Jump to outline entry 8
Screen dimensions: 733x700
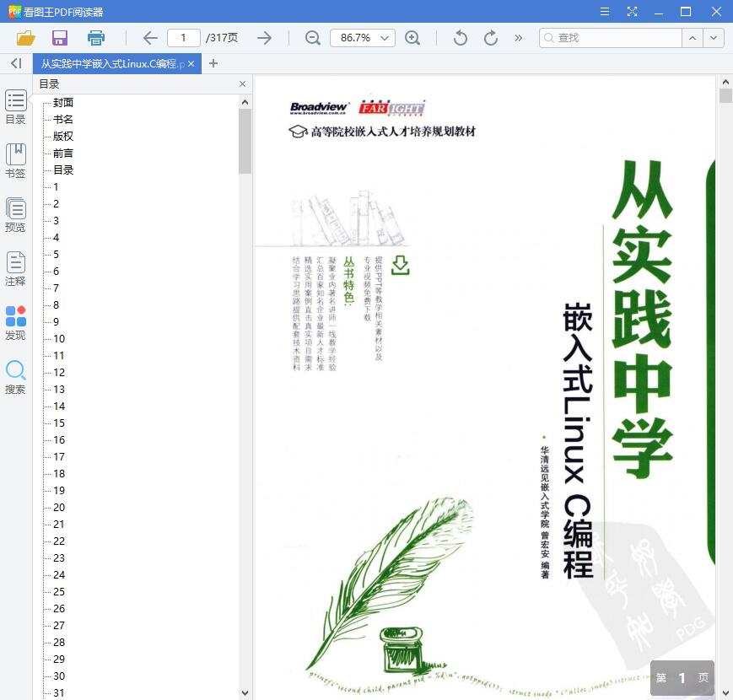point(57,304)
